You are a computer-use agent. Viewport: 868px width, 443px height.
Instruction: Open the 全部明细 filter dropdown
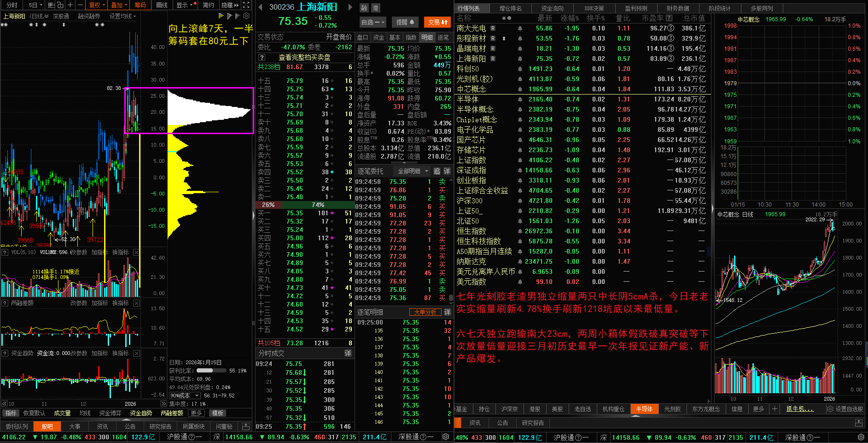(x=413, y=171)
